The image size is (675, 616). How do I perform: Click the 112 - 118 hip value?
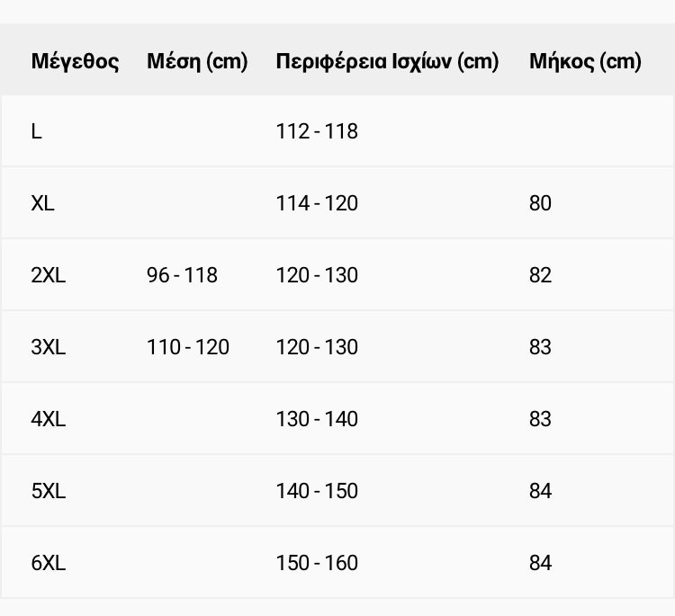click(x=317, y=131)
